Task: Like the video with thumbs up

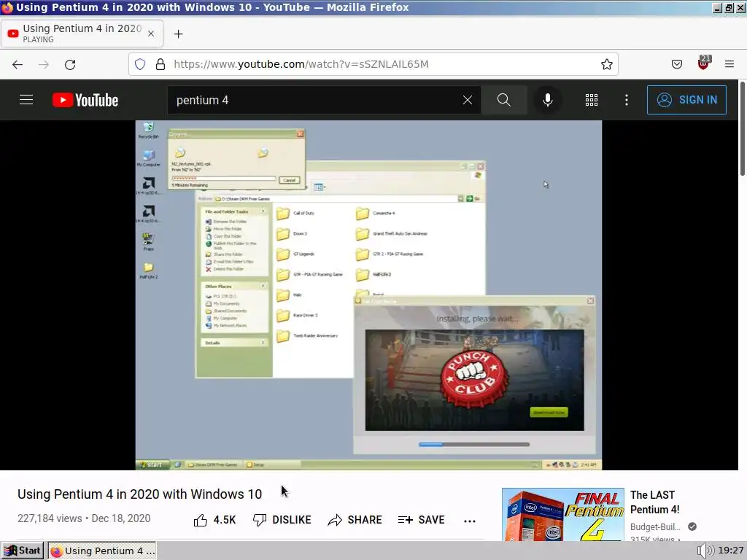Action: (215, 520)
